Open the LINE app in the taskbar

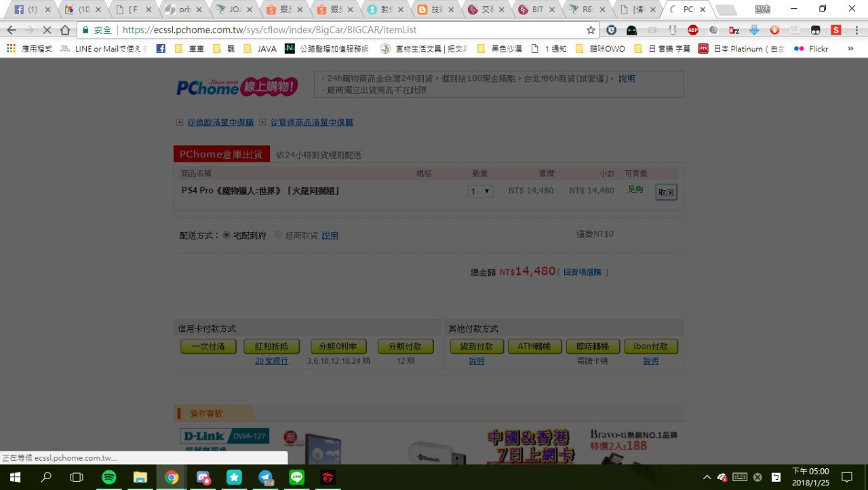coord(296,477)
